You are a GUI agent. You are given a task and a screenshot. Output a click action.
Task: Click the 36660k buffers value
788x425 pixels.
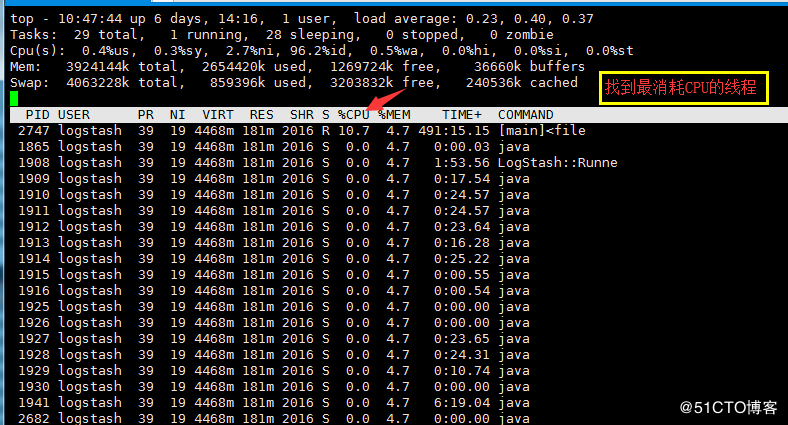pyautogui.click(x=498, y=67)
